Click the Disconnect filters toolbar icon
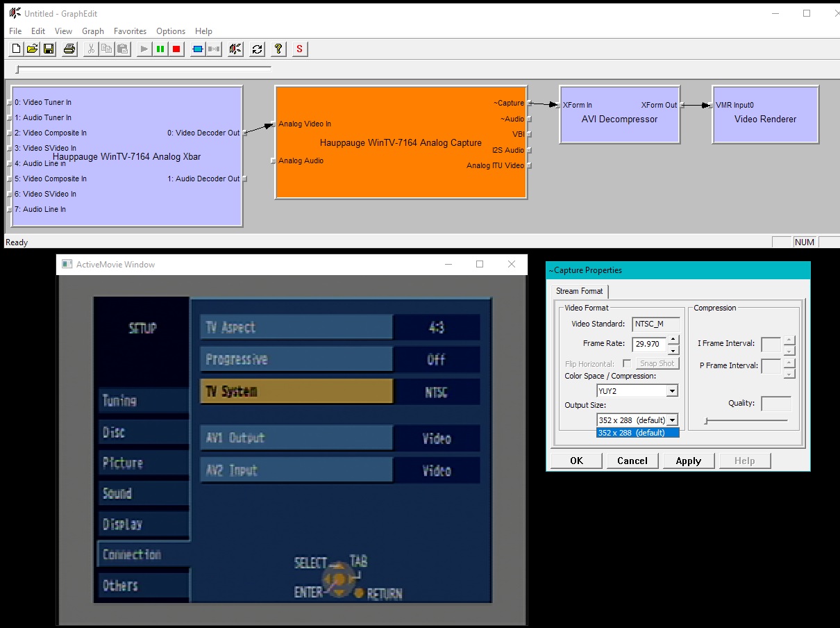Viewport: 840px width, 628px height. point(214,49)
